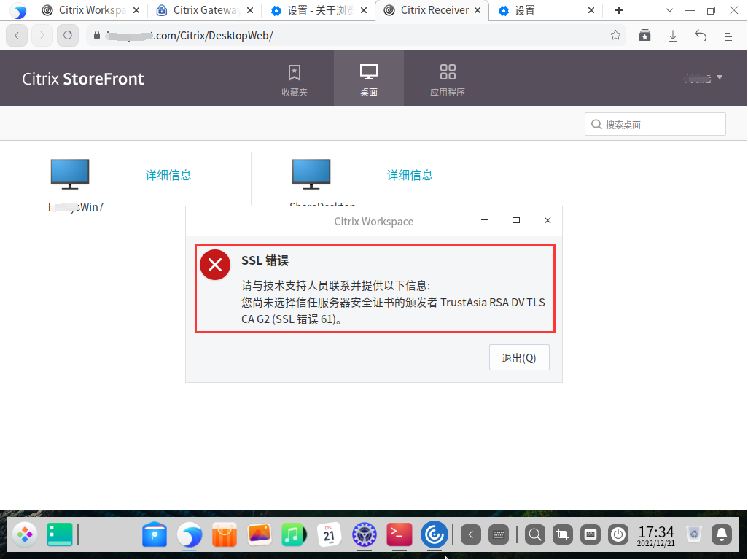Image resolution: width=748 pixels, height=560 pixels.
Task: Open the 应用程序 applications section
Action: pyautogui.click(x=448, y=79)
